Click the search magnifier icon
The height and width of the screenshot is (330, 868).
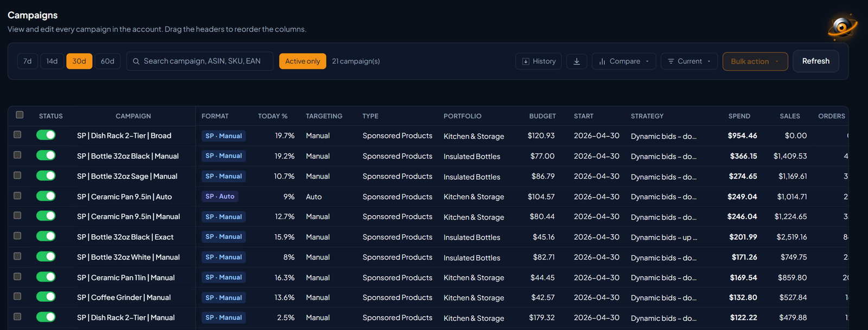pyautogui.click(x=136, y=61)
